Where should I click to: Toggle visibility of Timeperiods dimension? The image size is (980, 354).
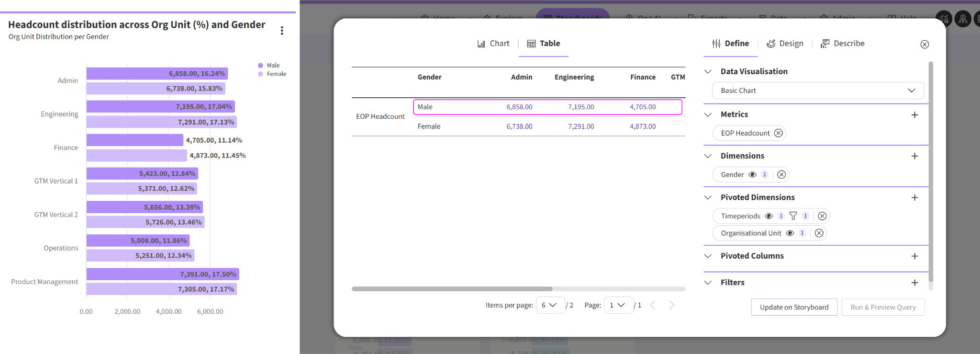coord(768,216)
